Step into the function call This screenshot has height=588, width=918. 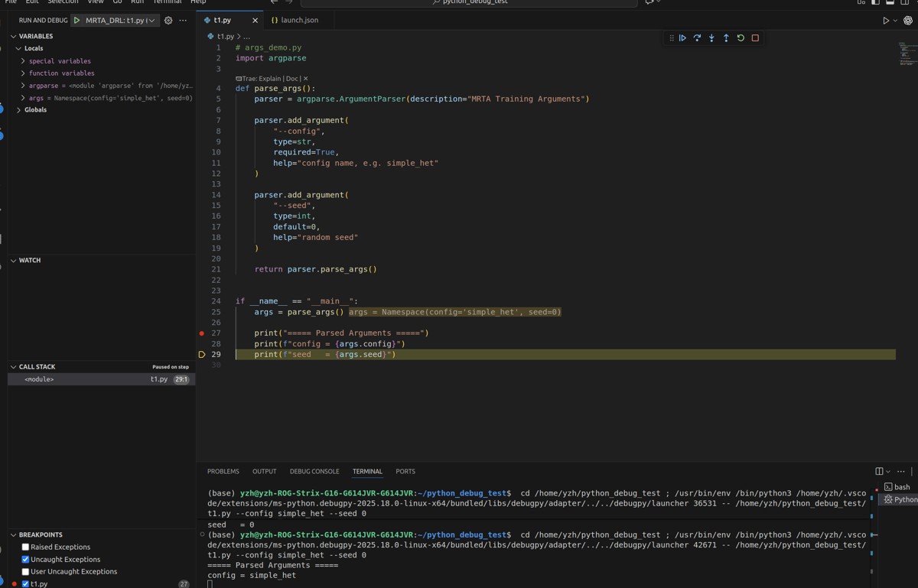pos(711,38)
